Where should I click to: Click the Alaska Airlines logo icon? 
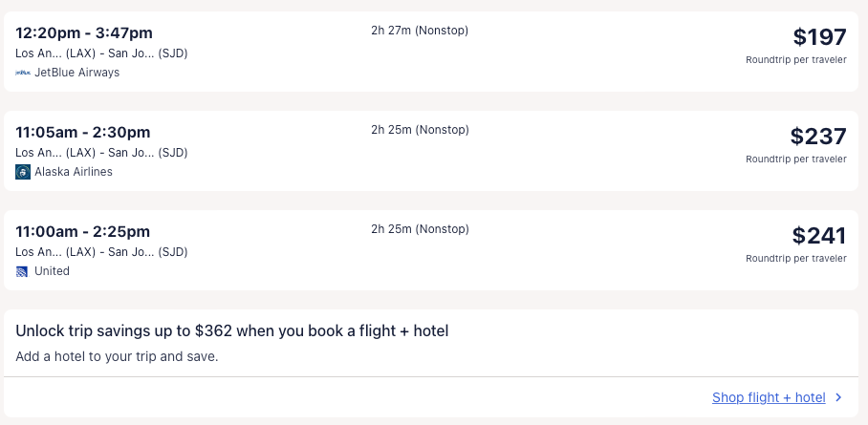click(23, 172)
